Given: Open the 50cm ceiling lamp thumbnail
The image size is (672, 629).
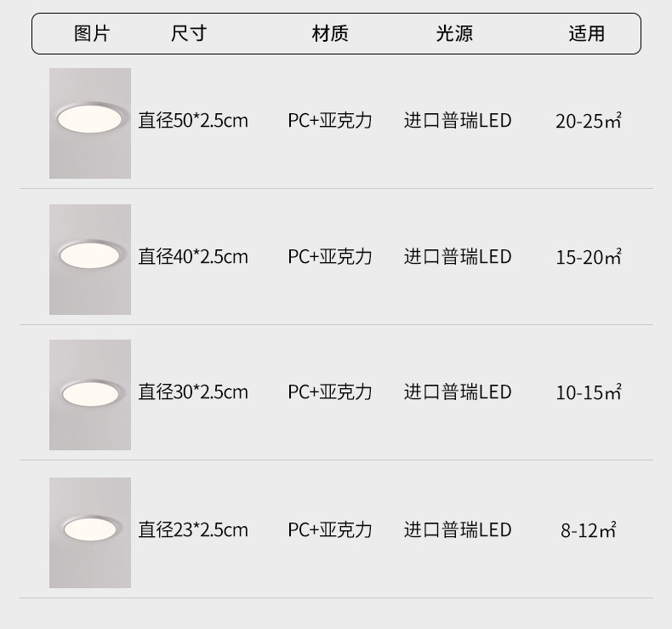Looking at the screenshot, I should (x=90, y=123).
